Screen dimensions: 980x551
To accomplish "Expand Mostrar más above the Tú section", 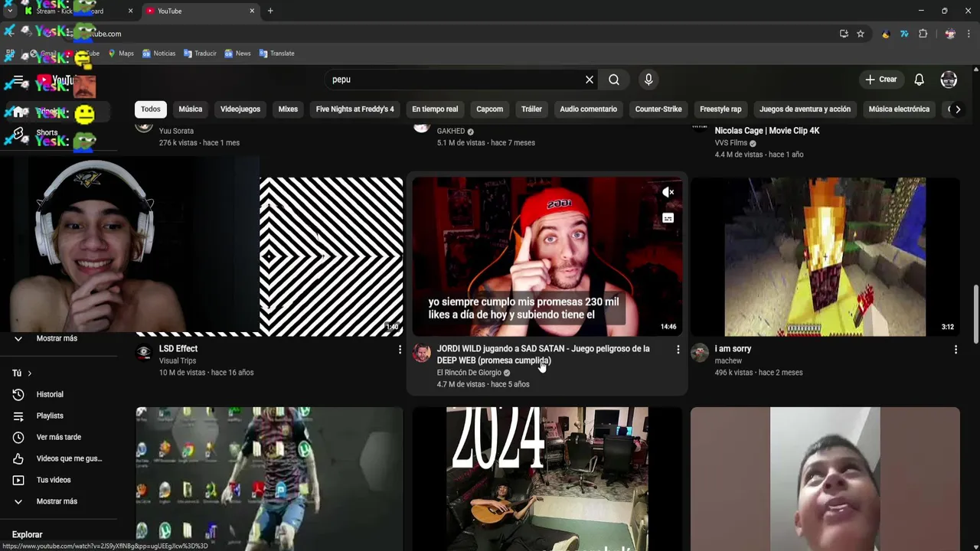I will click(57, 338).
